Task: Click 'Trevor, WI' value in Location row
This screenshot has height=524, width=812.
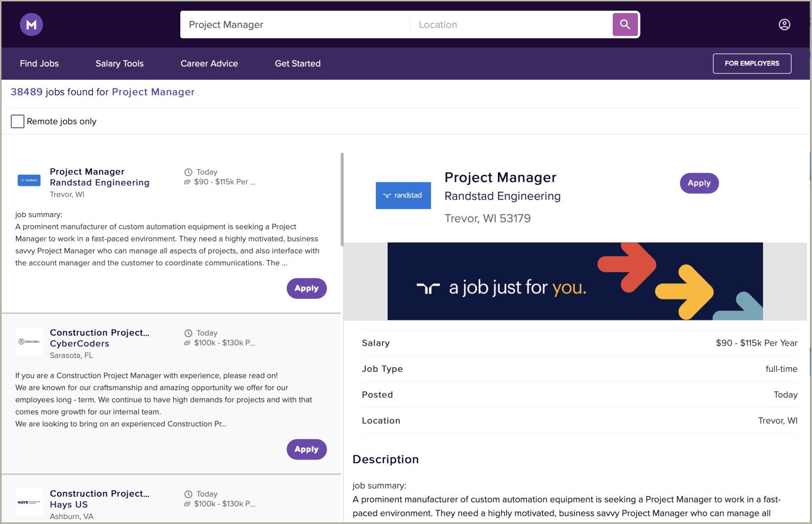Action: point(778,420)
